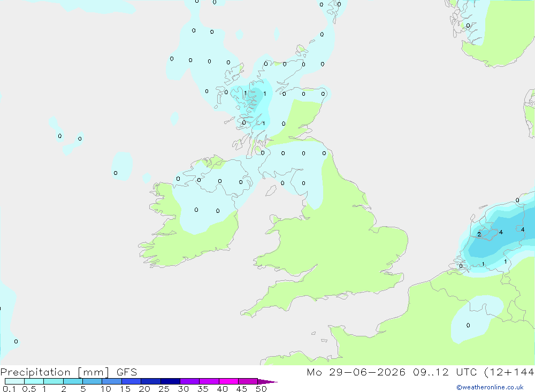Image resolution: width=535 pixels, height=392 pixels.
Task: Select the 40–45 mm magenta legend swatch
Action: [x=228, y=381]
